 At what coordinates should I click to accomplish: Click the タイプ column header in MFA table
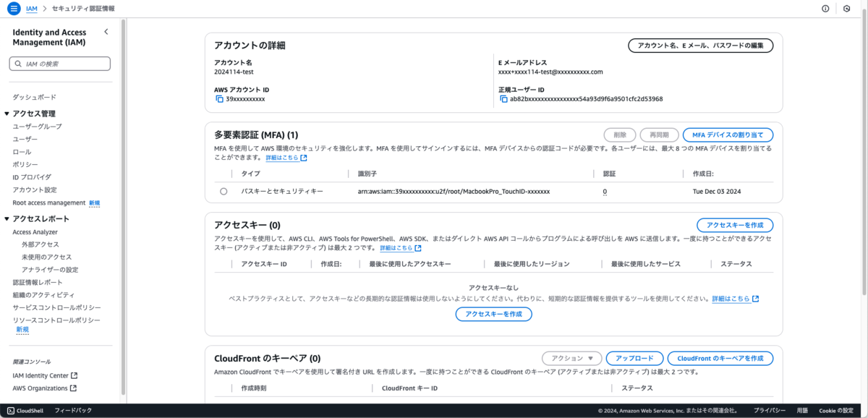(x=250, y=174)
